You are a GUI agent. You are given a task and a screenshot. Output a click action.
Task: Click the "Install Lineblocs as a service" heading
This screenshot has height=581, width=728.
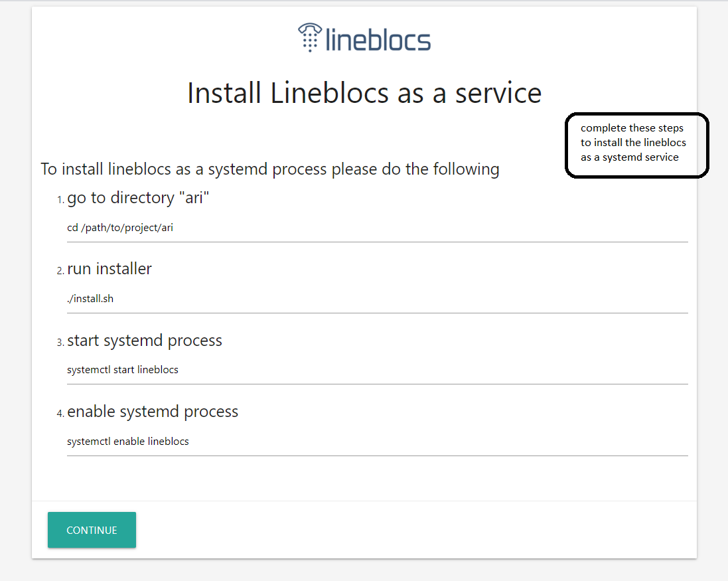(x=364, y=93)
